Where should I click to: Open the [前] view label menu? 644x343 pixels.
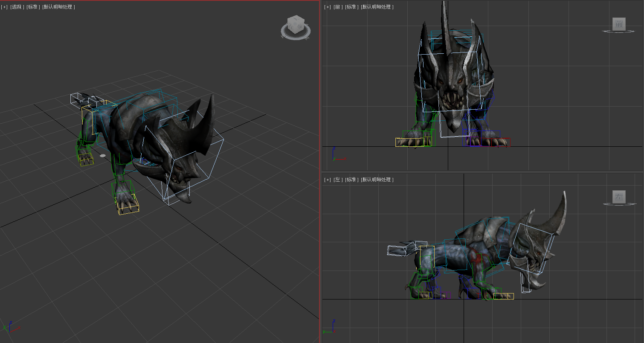point(338,7)
